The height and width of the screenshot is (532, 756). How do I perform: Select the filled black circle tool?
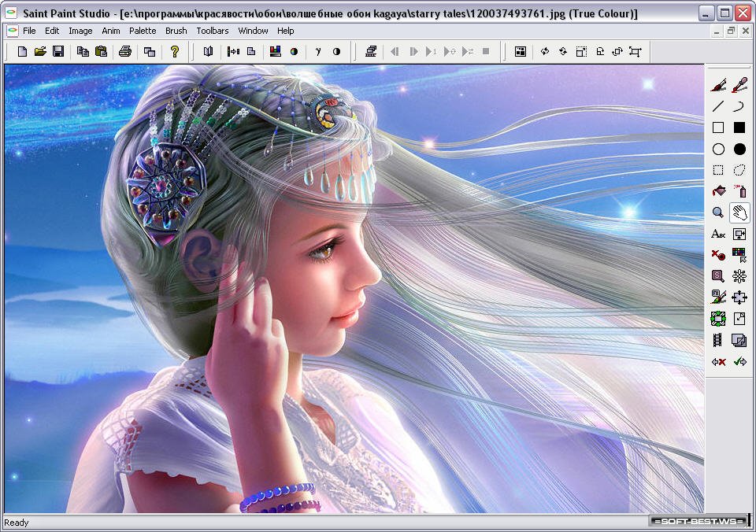pyautogui.click(x=739, y=150)
